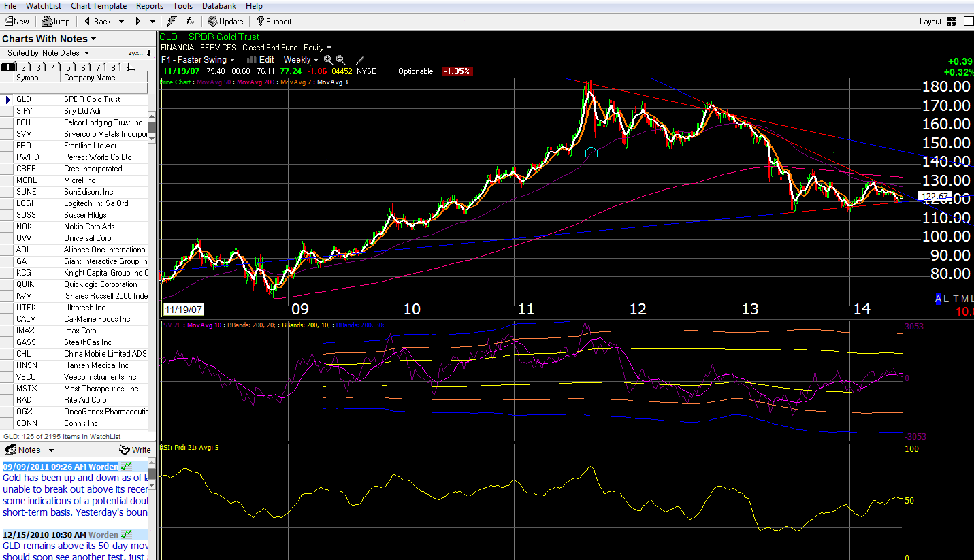Sort by the Company Name column header

104,78
